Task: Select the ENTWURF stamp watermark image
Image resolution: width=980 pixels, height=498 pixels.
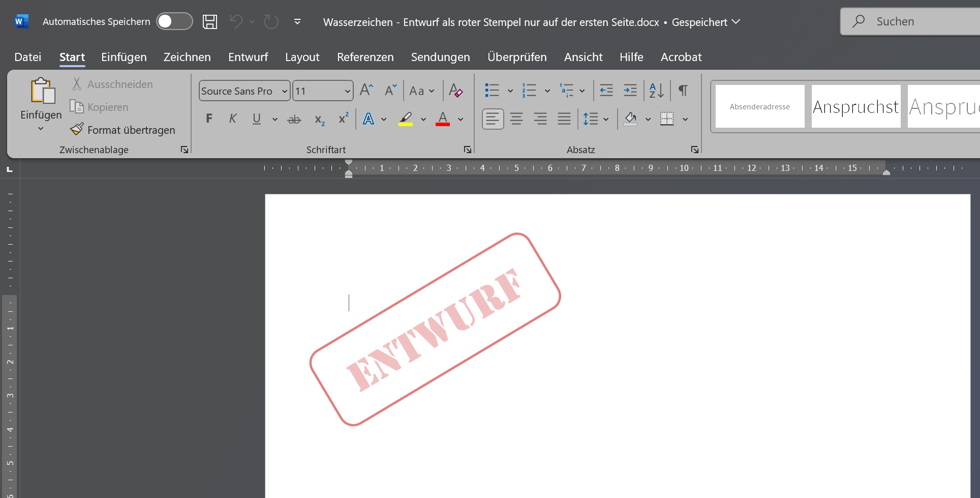Action: point(436,330)
